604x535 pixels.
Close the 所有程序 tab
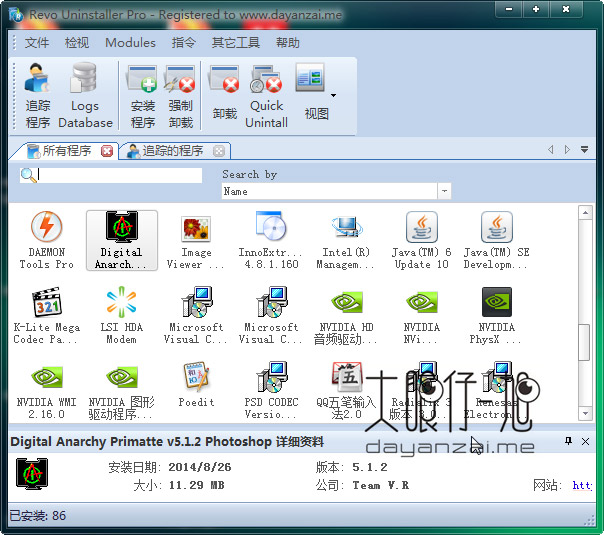[x=107, y=151]
